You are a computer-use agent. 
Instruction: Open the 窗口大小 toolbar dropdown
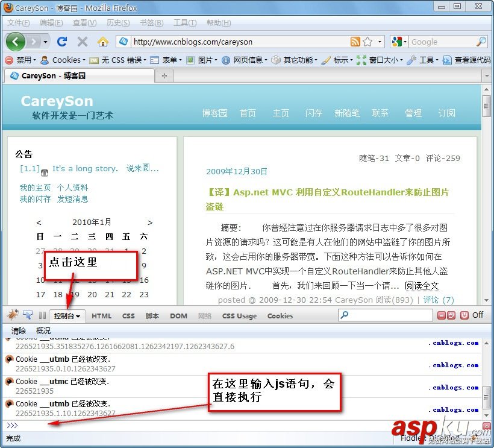[x=380, y=60]
